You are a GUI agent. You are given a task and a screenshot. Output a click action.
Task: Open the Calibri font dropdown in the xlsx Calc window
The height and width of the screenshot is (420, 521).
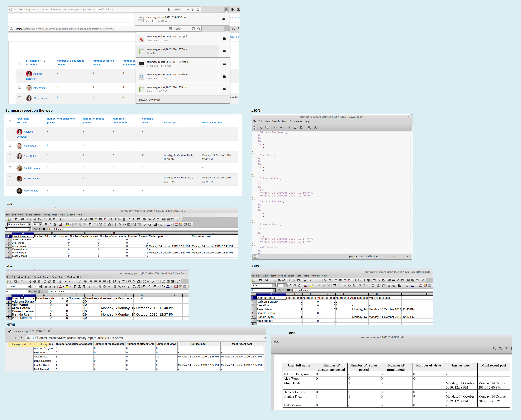pyautogui.click(x=29, y=287)
